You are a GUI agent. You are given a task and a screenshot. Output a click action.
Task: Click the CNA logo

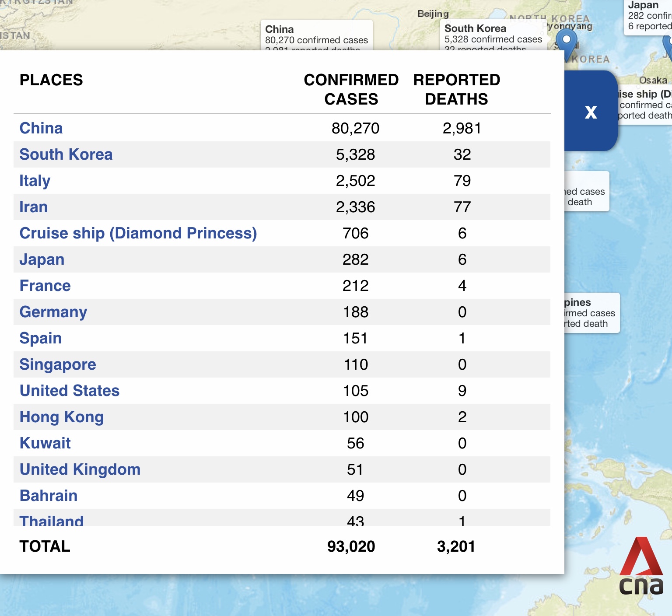(x=641, y=567)
